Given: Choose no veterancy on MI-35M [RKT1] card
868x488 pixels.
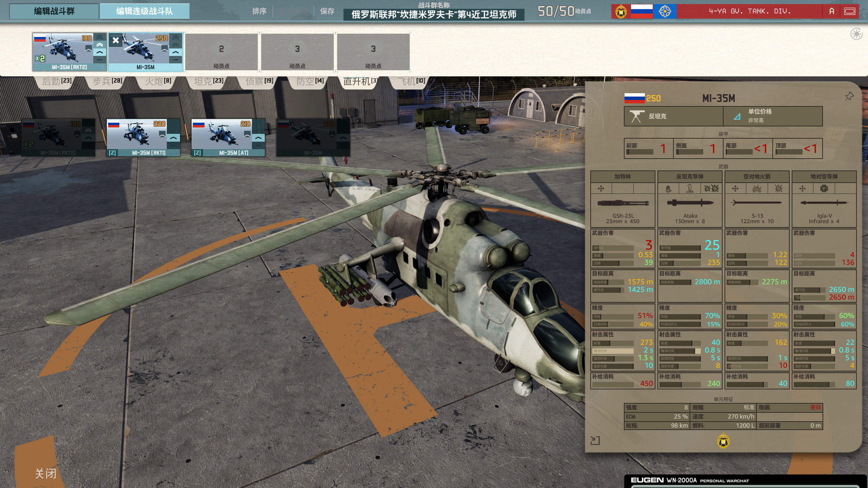Looking at the screenshot, I should pyautogui.click(x=173, y=145).
